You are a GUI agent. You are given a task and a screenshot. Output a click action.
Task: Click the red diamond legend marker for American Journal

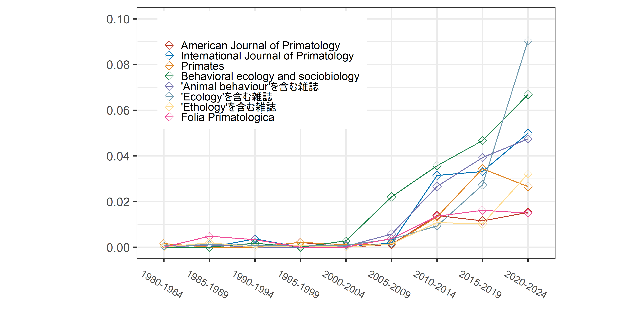(169, 45)
